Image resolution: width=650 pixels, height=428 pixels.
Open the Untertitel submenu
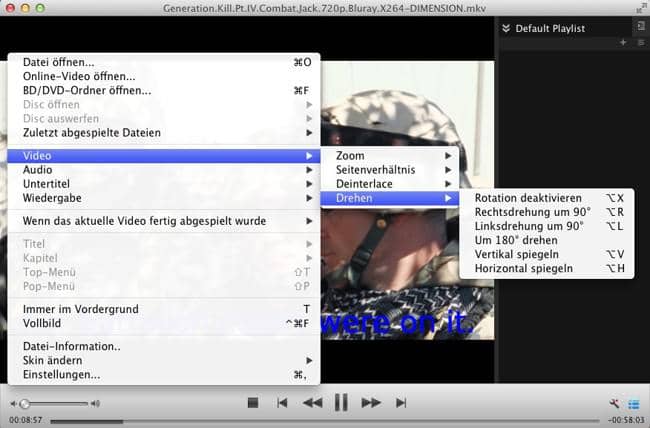click(164, 184)
